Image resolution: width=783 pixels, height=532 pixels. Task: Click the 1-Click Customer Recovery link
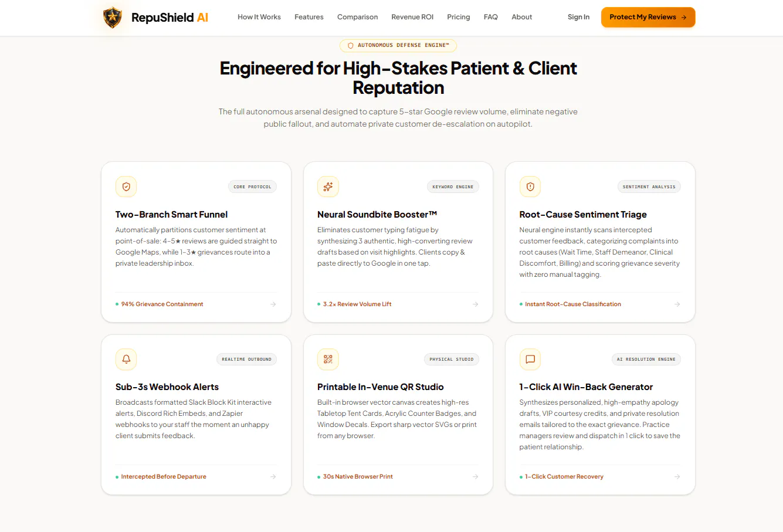564,476
